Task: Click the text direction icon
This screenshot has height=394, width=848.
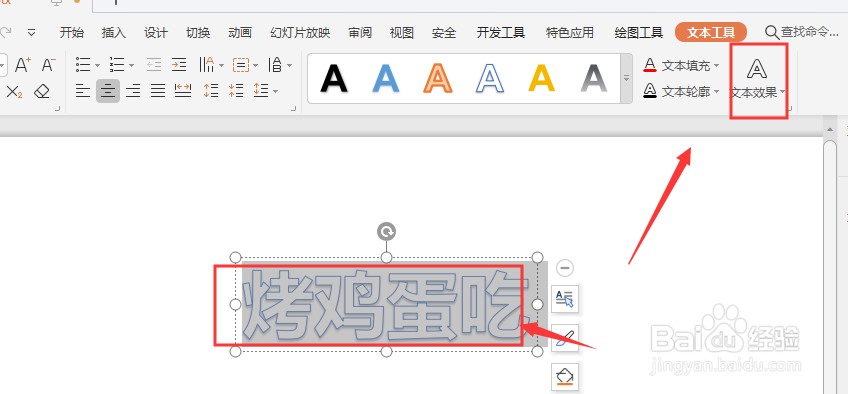Action: 207,65
